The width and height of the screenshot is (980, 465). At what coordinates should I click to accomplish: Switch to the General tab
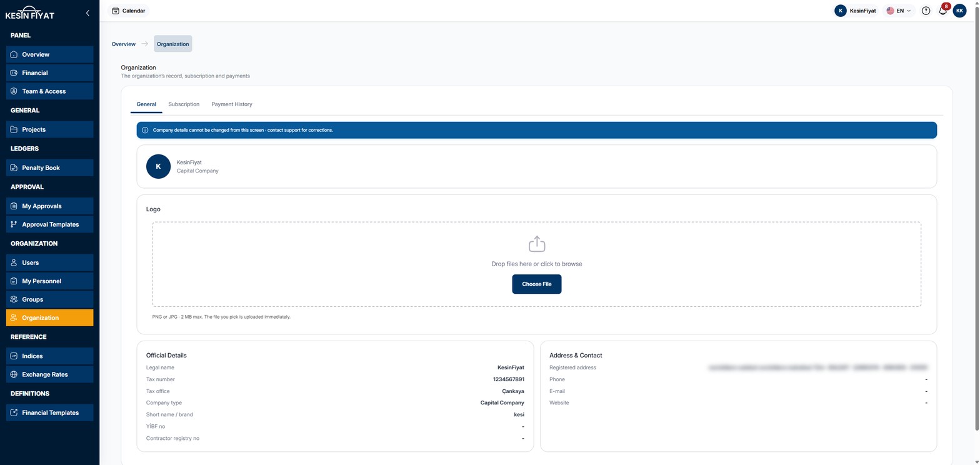(x=146, y=104)
